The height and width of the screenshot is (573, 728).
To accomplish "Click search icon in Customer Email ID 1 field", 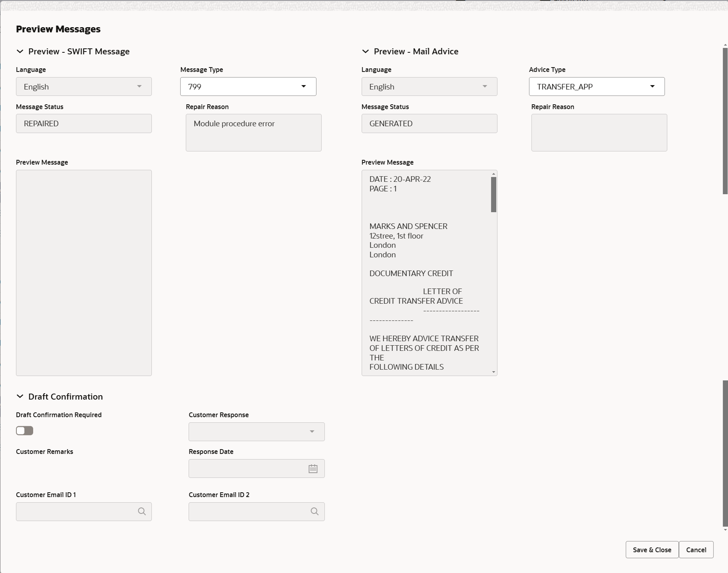I will 142,511.
